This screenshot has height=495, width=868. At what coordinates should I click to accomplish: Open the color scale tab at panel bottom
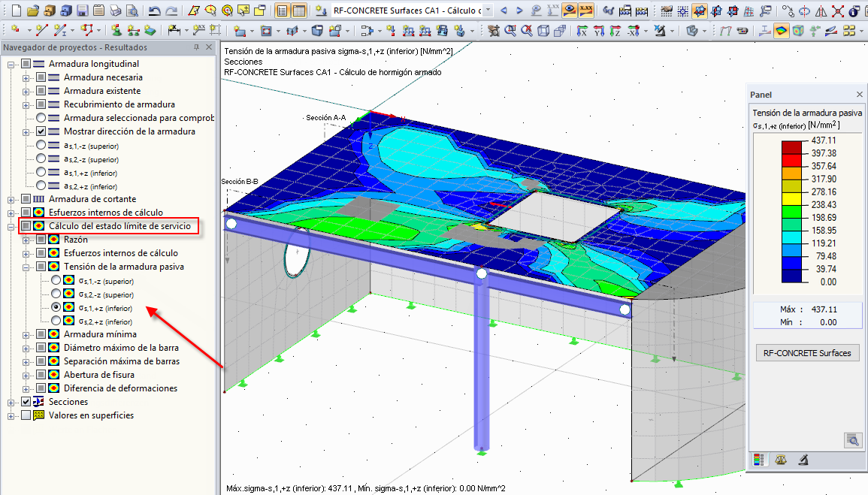click(x=759, y=460)
